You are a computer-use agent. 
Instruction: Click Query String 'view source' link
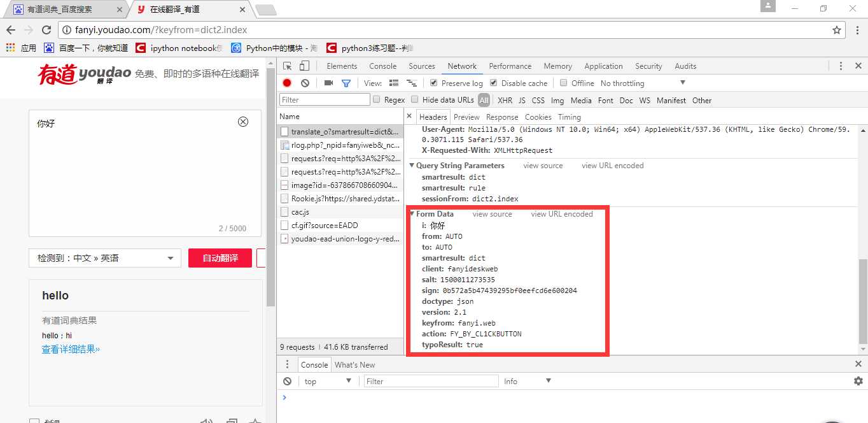[x=543, y=166]
